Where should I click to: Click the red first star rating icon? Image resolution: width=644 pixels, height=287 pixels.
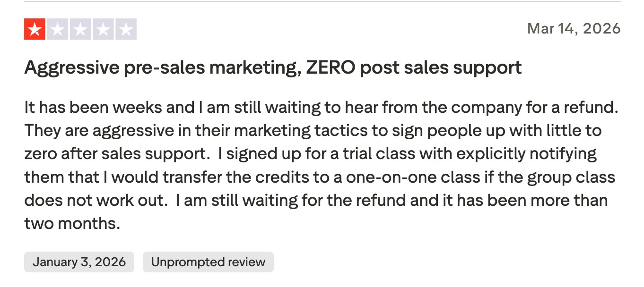35,29
